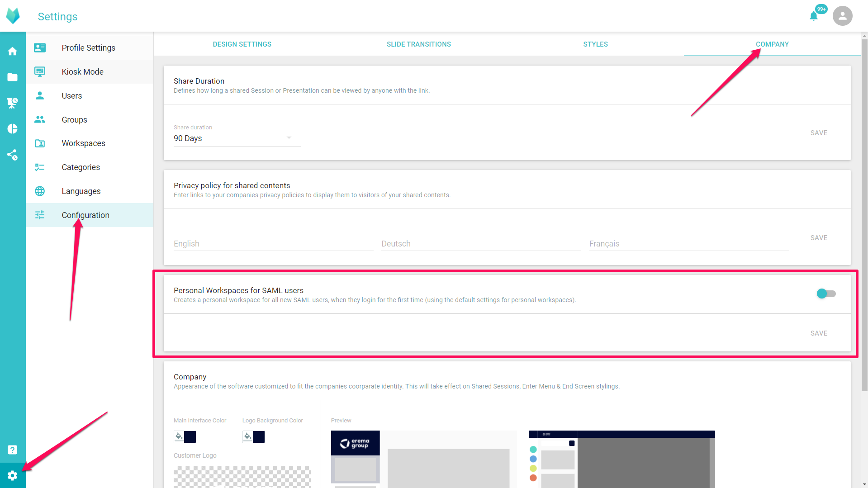Screen dimensions: 868x488
Task: Save the Privacy policy links
Action: point(819,238)
